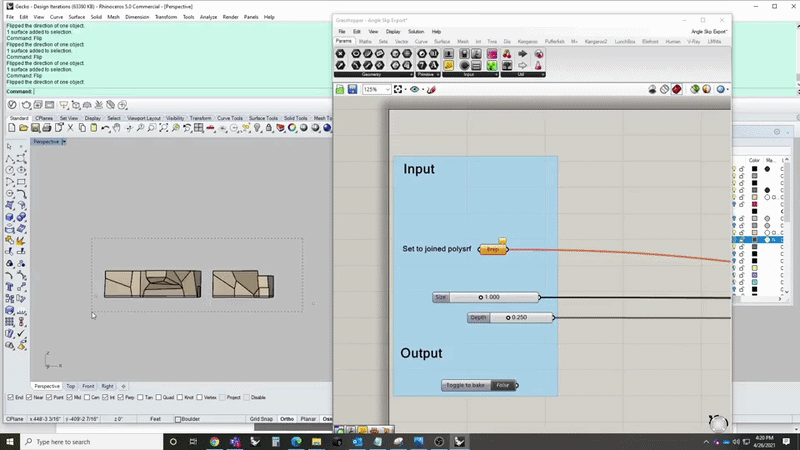Toggle the Perp osnap checkbox
800x450 pixels.
120,397
